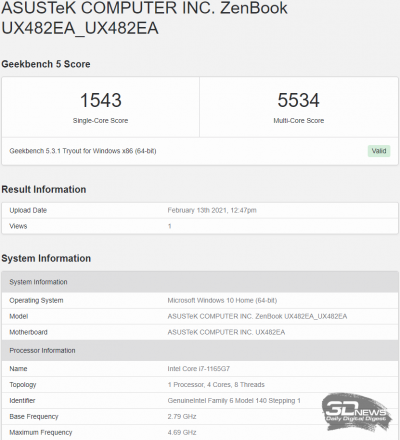Image resolution: width=400 pixels, height=440 pixels.
Task: Click the Views row label
Action: [x=18, y=226]
